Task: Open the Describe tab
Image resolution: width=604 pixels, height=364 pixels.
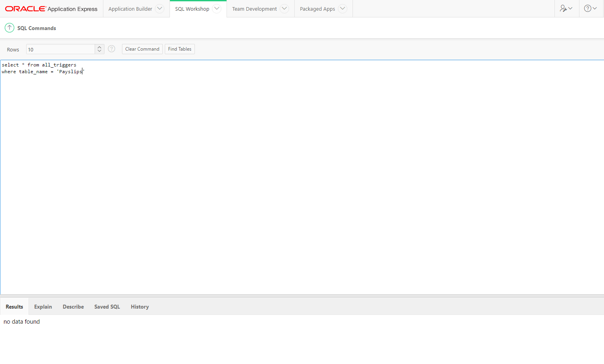Action: click(73, 307)
